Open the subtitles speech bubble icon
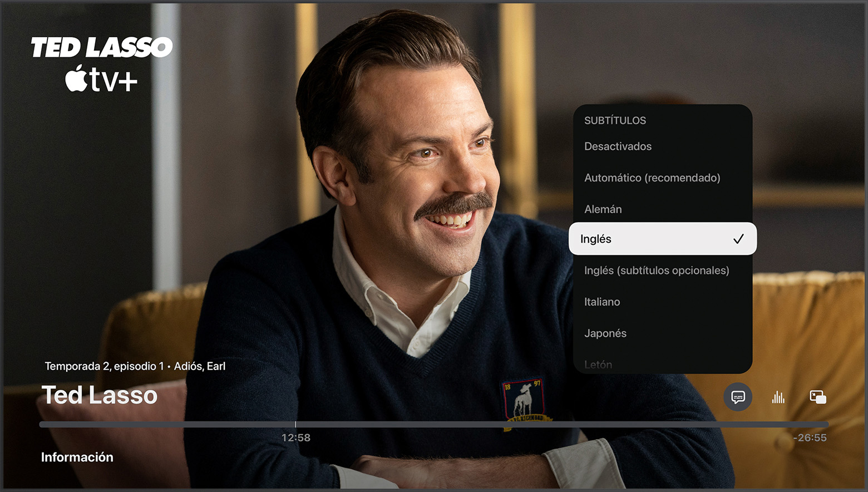The width and height of the screenshot is (868, 492). pyautogui.click(x=738, y=397)
